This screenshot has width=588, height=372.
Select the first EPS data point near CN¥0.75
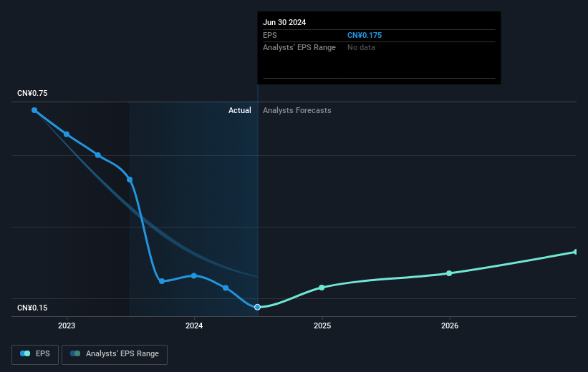click(x=34, y=110)
